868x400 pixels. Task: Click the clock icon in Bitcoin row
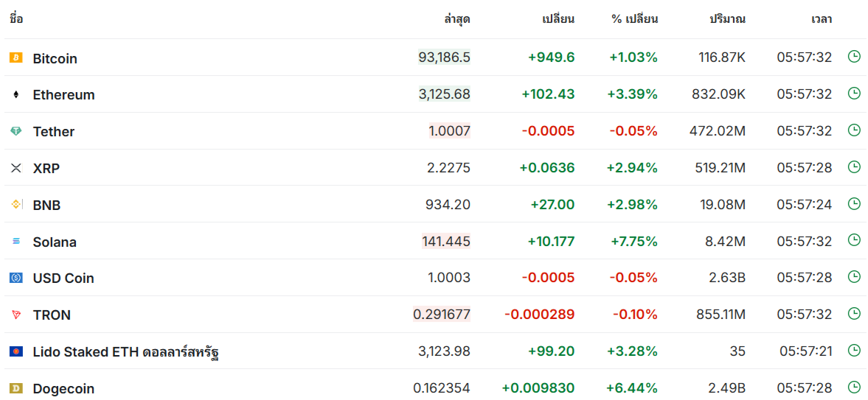[854, 57]
